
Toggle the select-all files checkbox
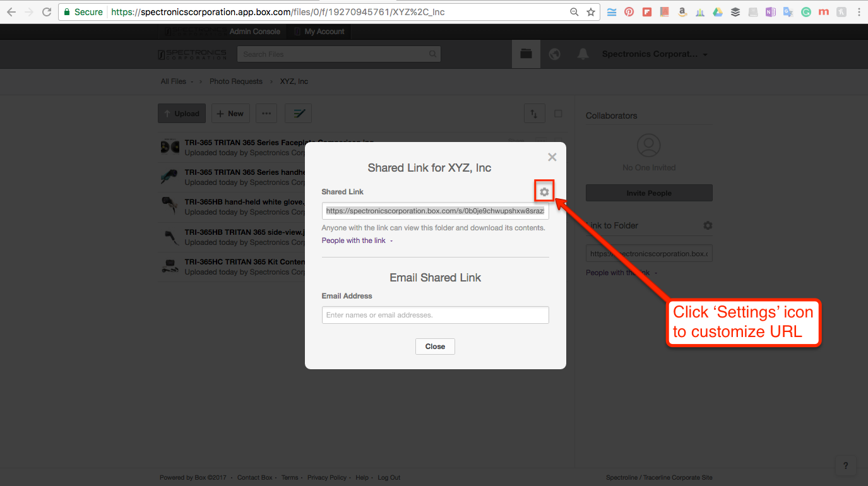(x=558, y=114)
